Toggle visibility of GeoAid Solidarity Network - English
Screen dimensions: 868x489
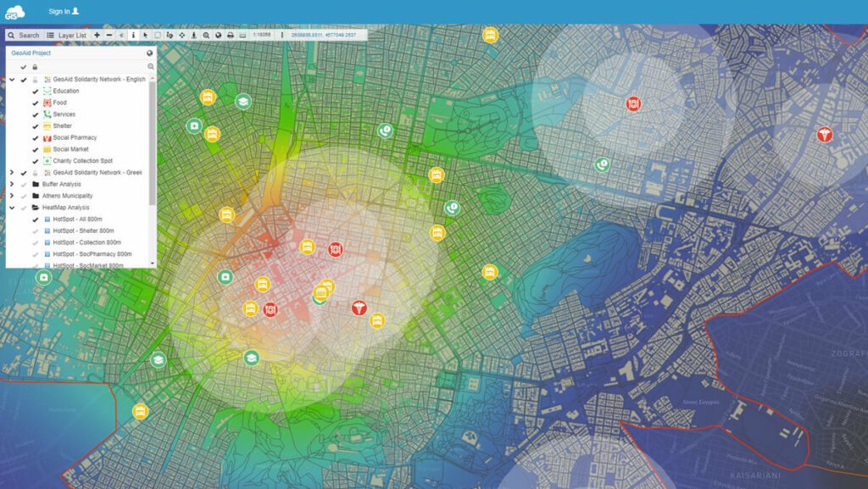pyautogui.click(x=23, y=80)
